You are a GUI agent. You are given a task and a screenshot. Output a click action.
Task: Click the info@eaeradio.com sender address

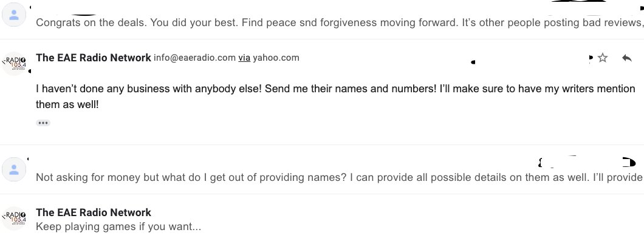pyautogui.click(x=194, y=58)
